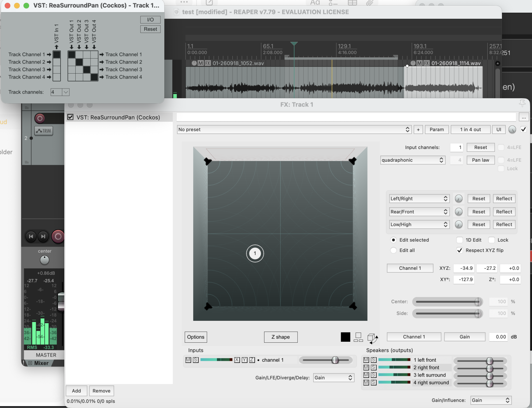
Task: Toggle the Z flip for channel 1
Action: (x=252, y=360)
